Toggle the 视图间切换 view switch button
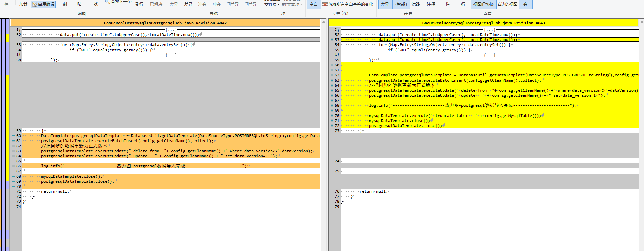This screenshot has height=251, width=644. (x=483, y=4)
